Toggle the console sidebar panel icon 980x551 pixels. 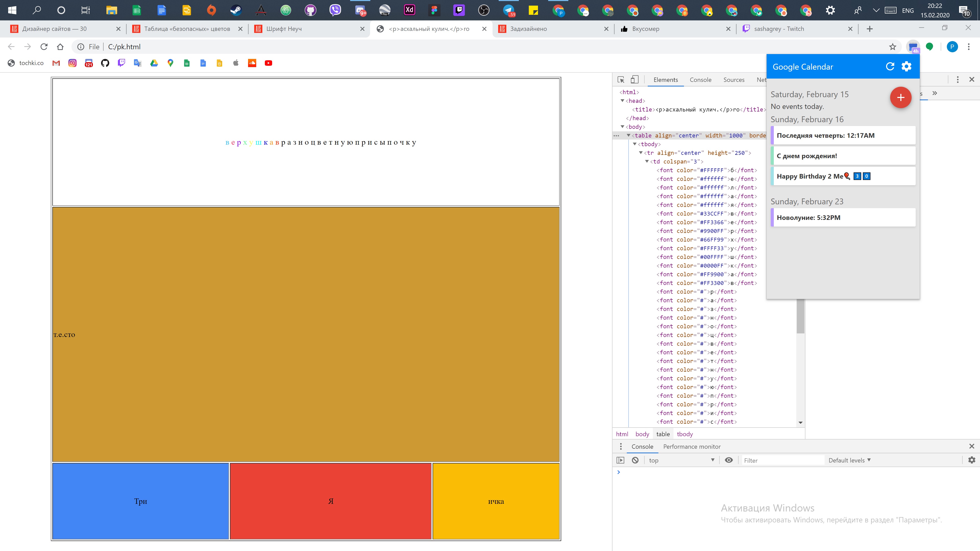click(620, 460)
